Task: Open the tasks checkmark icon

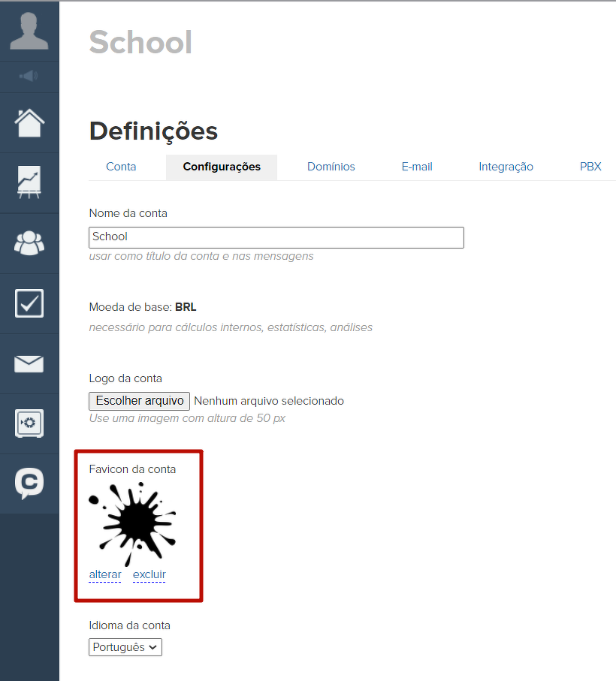Action: [29, 303]
